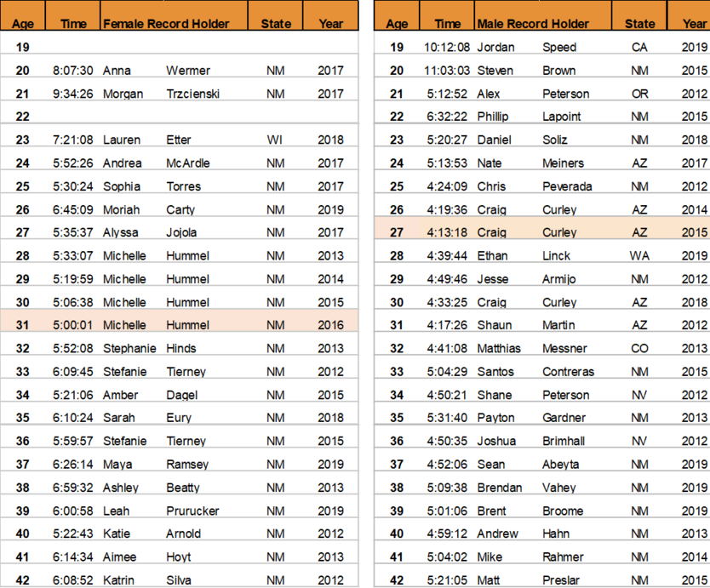Click the surname Brimhall
710x588 pixels.
564,441
